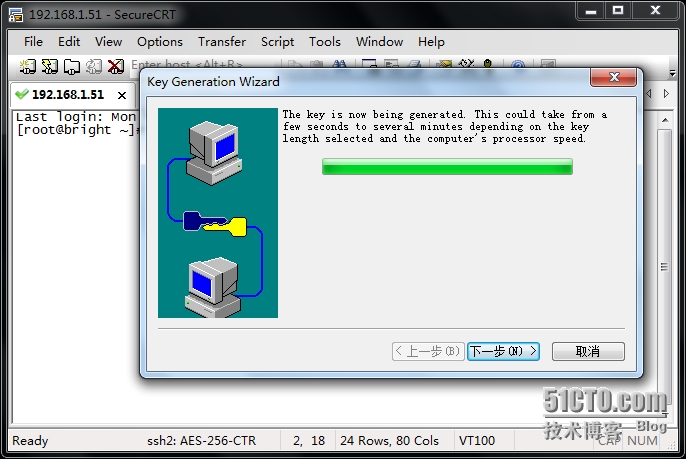Screen dimensions: 686x459
Task: Click the "VT100" status bar entry
Action: click(477, 441)
